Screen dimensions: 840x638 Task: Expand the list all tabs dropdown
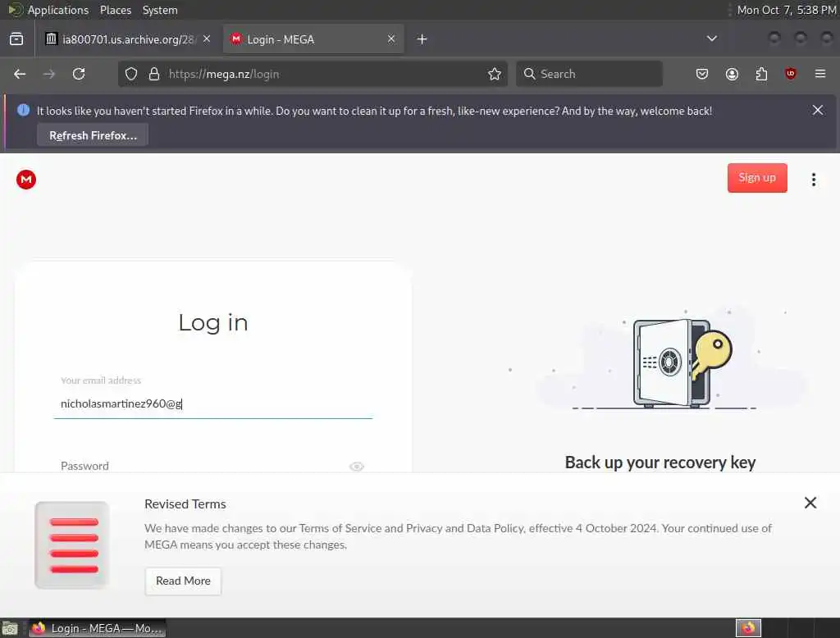[x=711, y=39]
